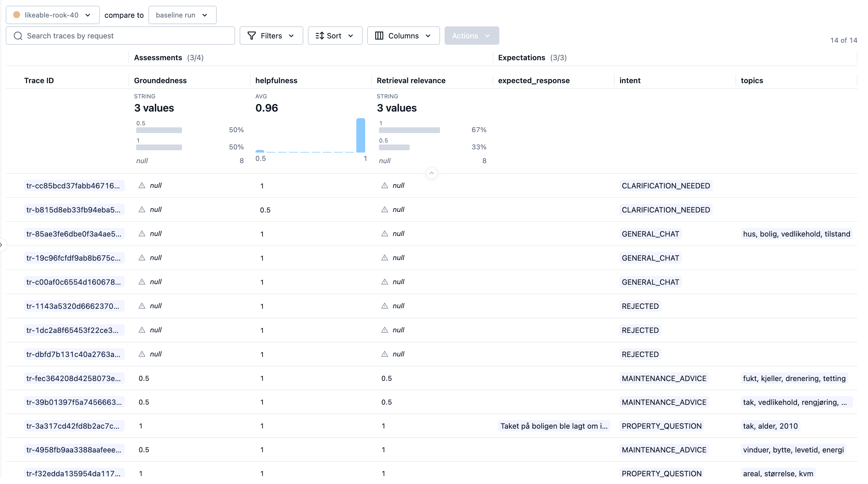The image size is (868, 484).
Task: Click the REJECTED tag in tr-1143a5320 row
Action: point(640,306)
